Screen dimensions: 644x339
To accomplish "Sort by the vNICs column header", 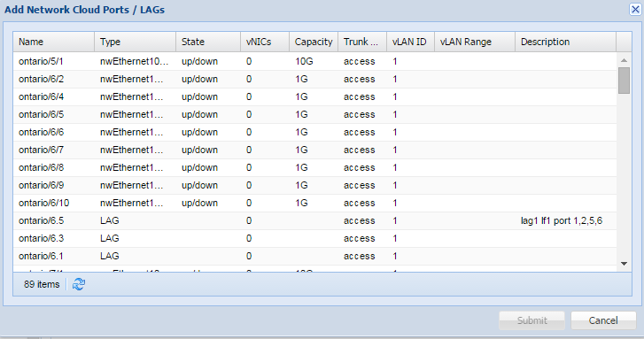I will (265, 42).
